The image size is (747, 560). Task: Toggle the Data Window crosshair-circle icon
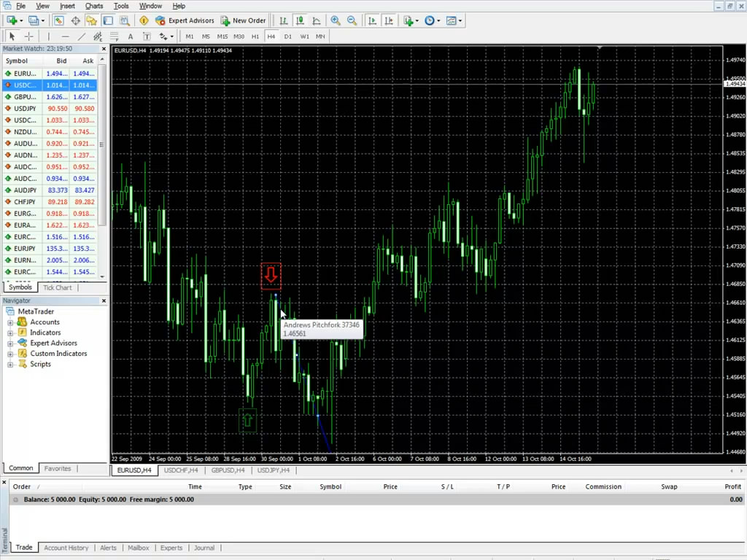pos(75,20)
